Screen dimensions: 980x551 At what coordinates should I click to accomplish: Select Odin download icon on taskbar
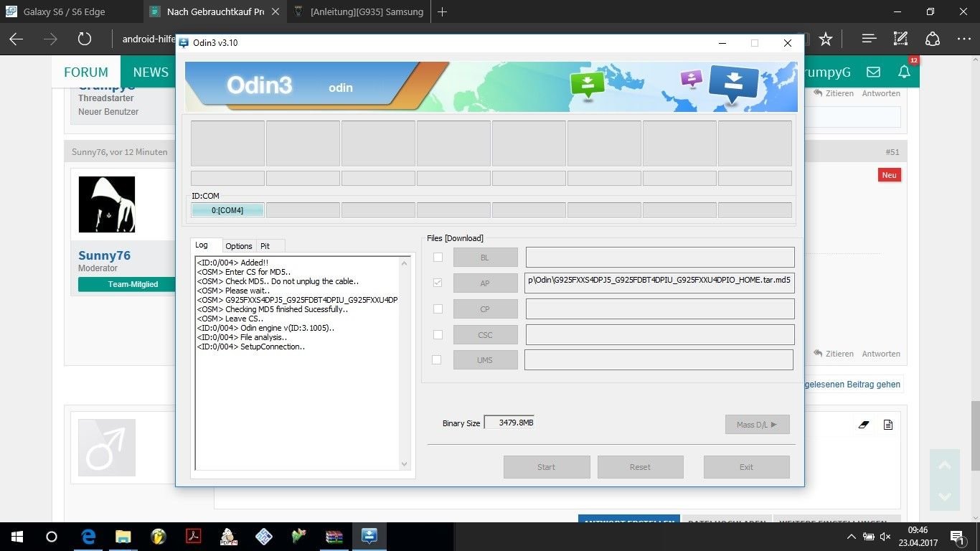[369, 537]
